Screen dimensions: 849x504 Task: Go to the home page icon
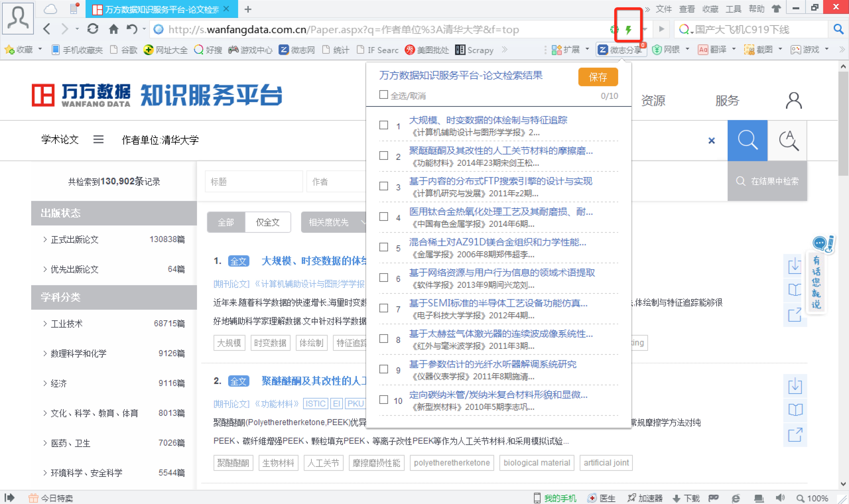(113, 29)
